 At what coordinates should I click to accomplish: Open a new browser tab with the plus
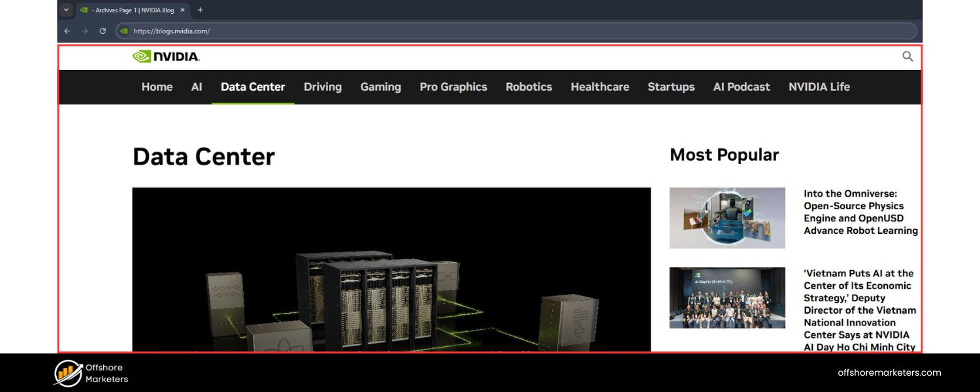click(x=200, y=10)
